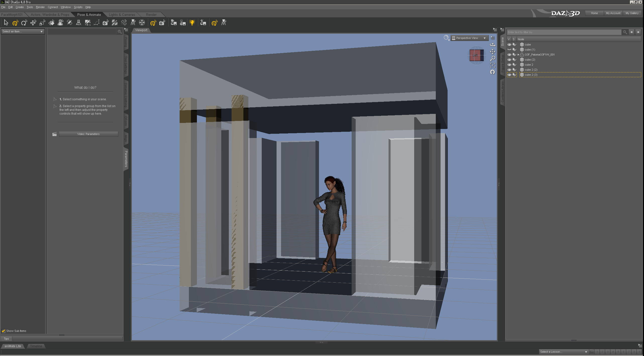Click the Reset view arrow icon in viewport
The image size is (644, 356).
click(x=493, y=72)
